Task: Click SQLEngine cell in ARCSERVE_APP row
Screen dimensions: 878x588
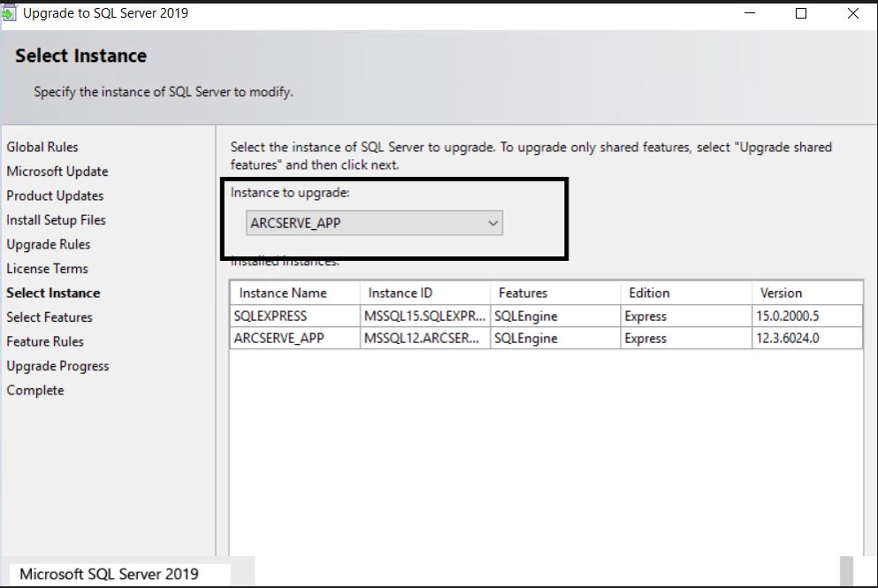Action: click(x=555, y=339)
